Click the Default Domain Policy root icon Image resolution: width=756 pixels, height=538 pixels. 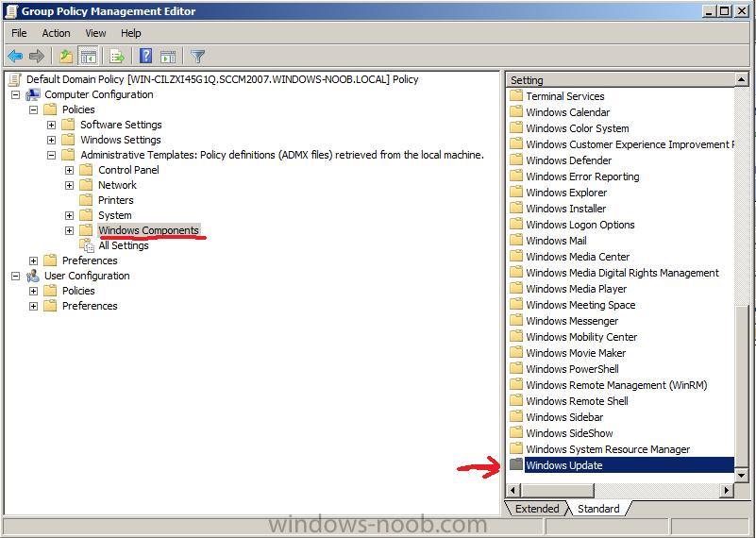(15, 79)
